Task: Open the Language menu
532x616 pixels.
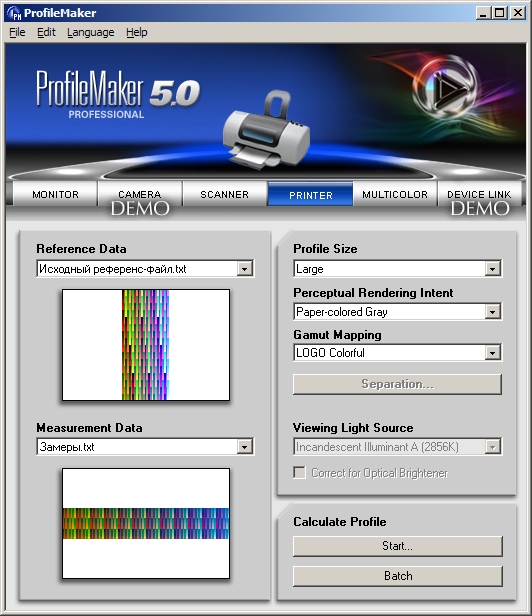Action: point(91,32)
